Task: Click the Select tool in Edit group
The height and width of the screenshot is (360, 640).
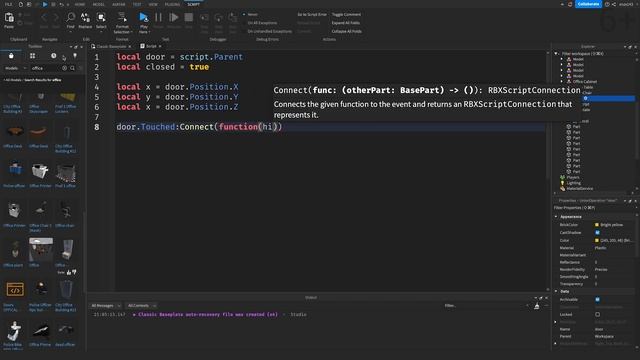Action: point(101,18)
